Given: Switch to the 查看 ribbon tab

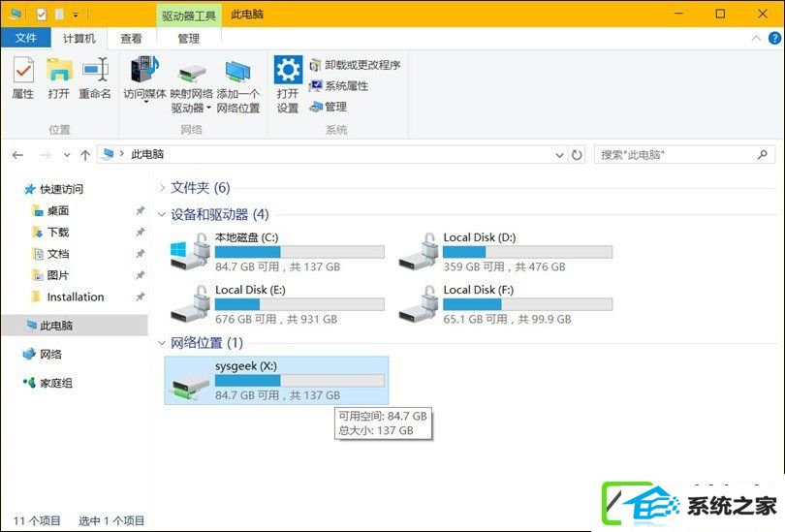Looking at the screenshot, I should coord(131,38).
